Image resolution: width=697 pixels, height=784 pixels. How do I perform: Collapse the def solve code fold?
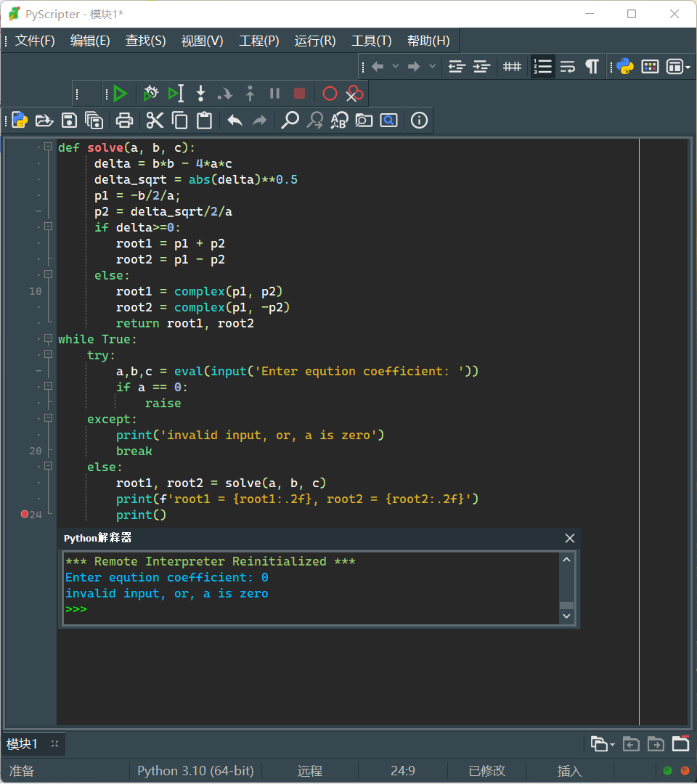click(49, 147)
